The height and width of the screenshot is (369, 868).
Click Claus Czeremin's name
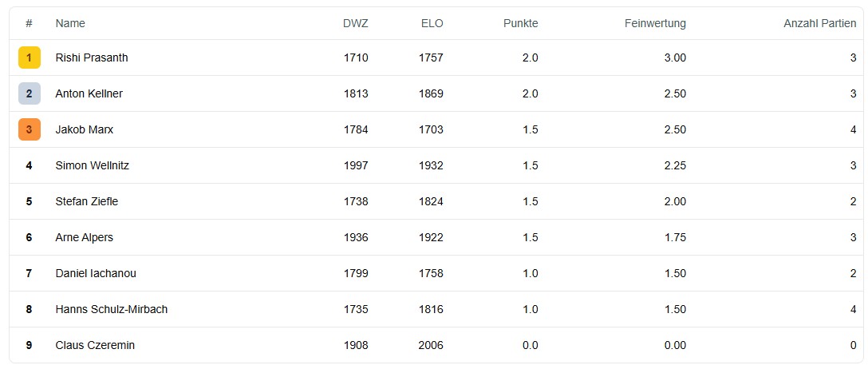(95, 345)
